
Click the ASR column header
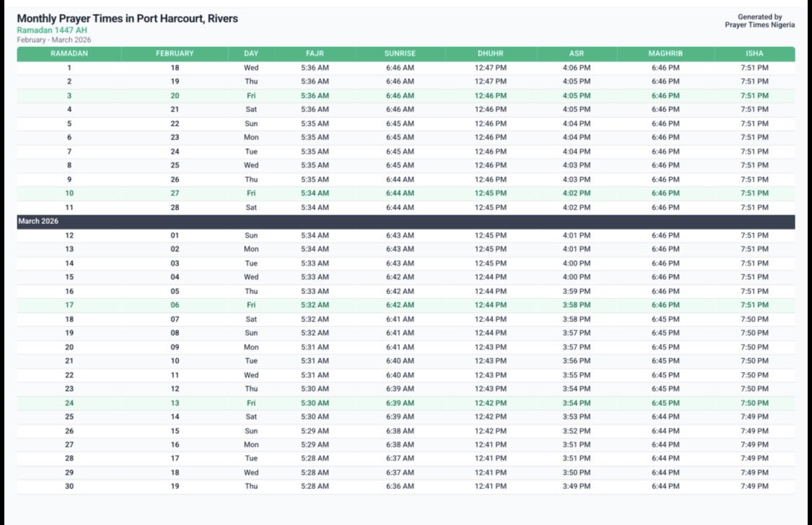(576, 53)
